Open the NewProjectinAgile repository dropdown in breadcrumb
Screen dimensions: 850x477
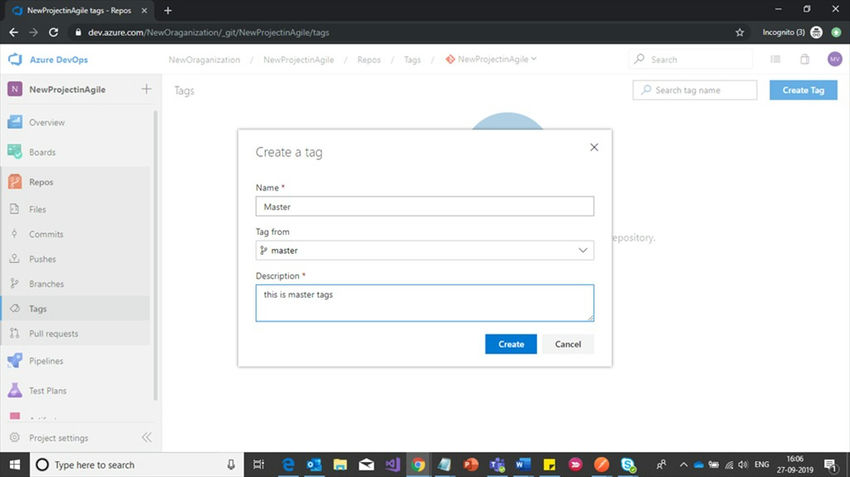[x=492, y=59]
